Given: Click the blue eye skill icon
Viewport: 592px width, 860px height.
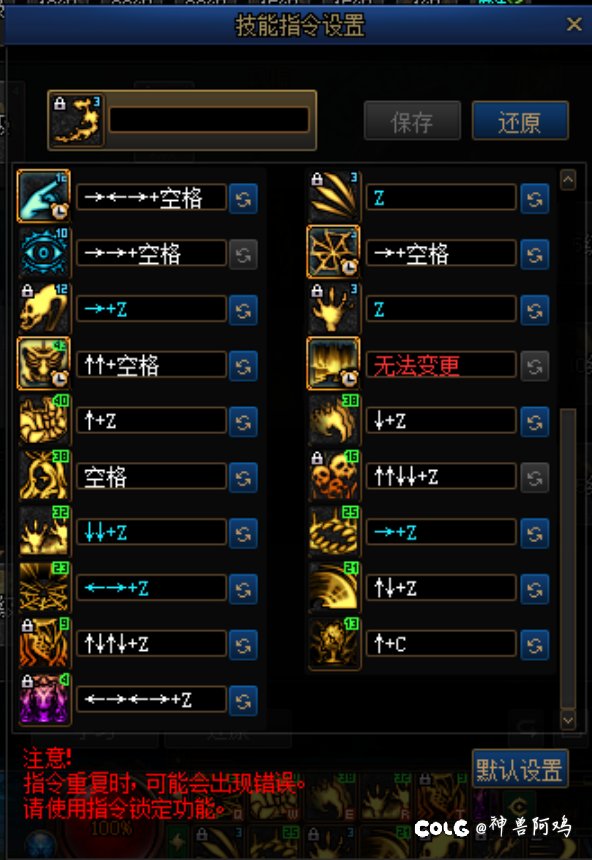Looking at the screenshot, I should [44, 253].
